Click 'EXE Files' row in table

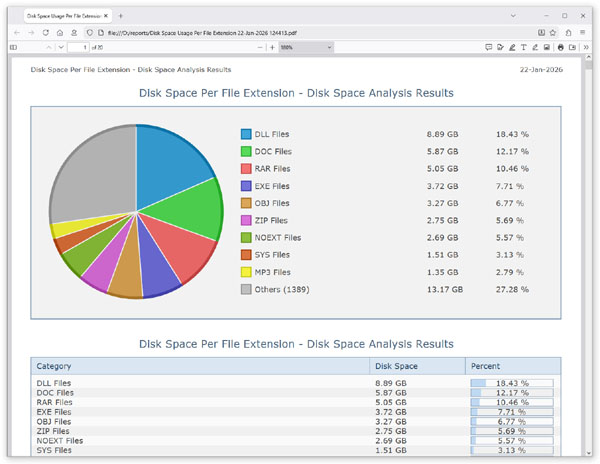coord(295,412)
